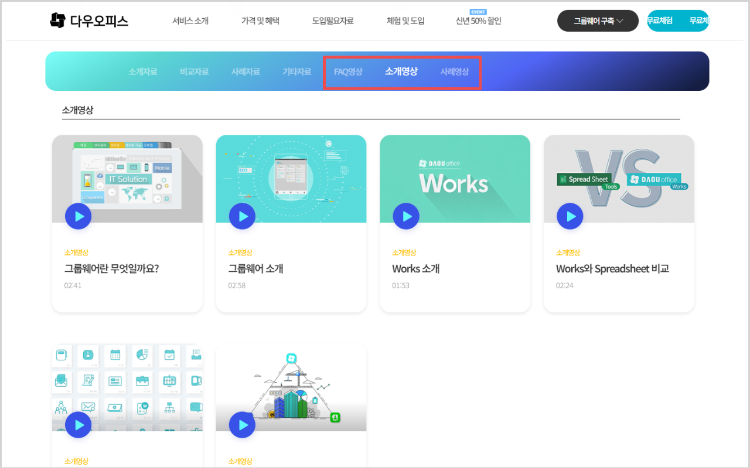This screenshot has height=468, width=750.
Task: Click 소개영상 tag above Works 소개
Action: click(x=404, y=253)
